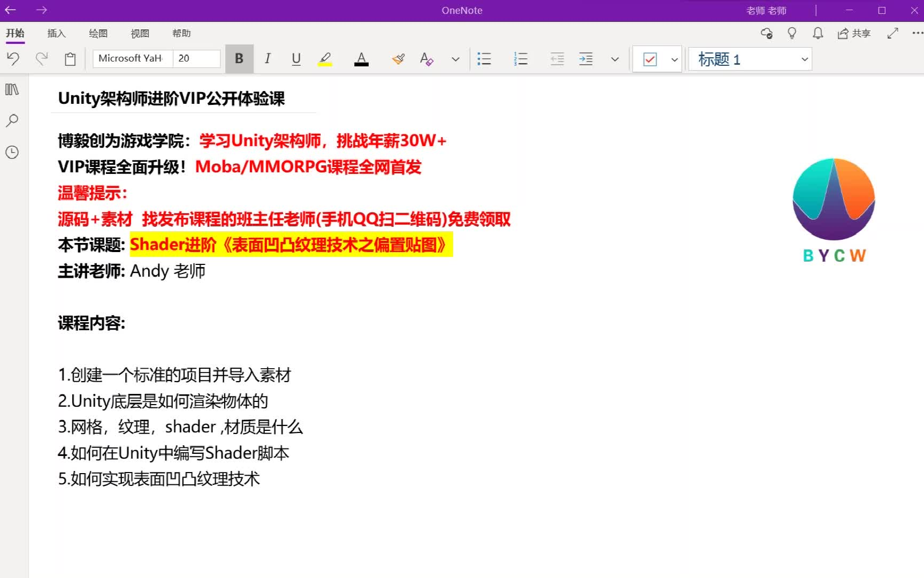Open the 标题 1 styles dropdown
The width and height of the screenshot is (924, 578).
pos(750,59)
